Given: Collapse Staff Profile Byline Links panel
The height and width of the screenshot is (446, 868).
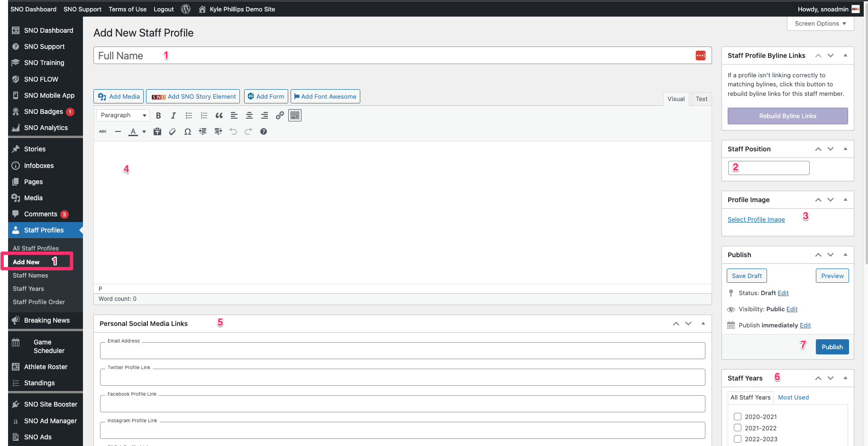Looking at the screenshot, I should [845, 56].
